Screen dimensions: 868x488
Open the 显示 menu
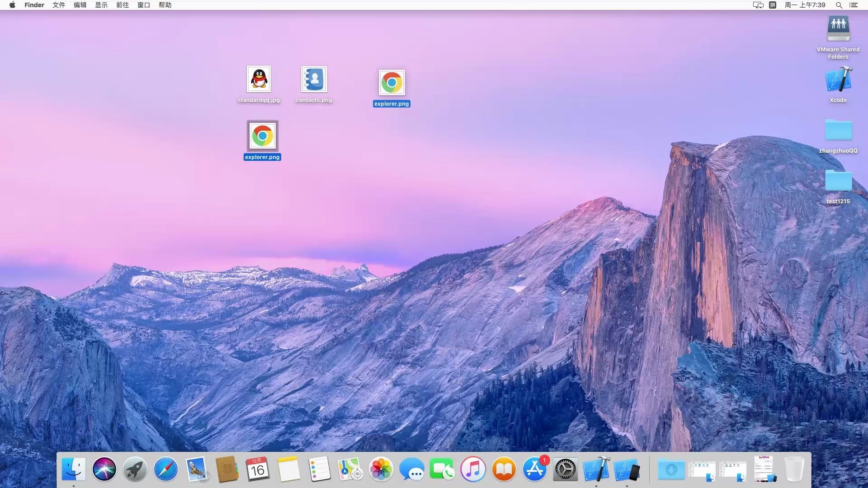click(x=101, y=5)
